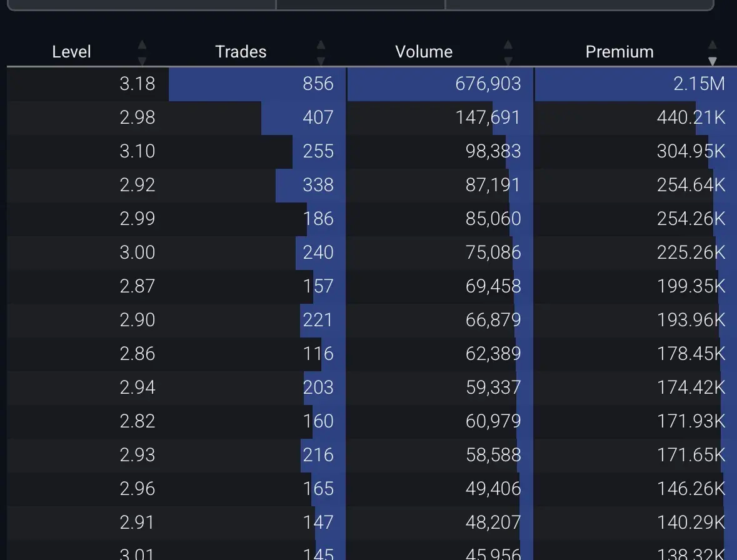737x560 pixels.
Task: Click the 69,458 volume value
Action: coord(493,286)
